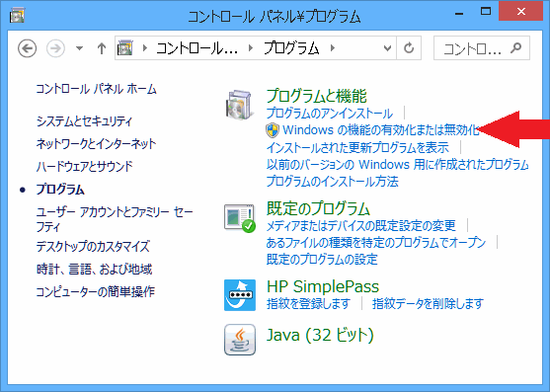Minimize the control panel window
This screenshot has width=550, height=392.
click(459, 13)
